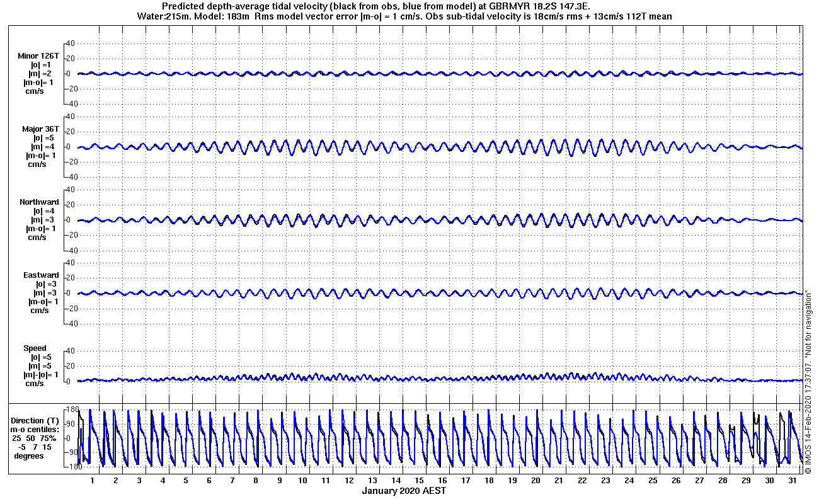819x504 pixels.
Task: Click the 'January 2020 AEST' axis title
Action: [404, 491]
